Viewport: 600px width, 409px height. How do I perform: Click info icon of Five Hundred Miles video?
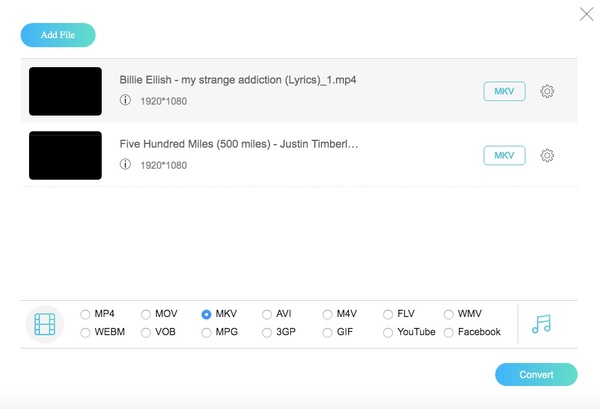125,164
